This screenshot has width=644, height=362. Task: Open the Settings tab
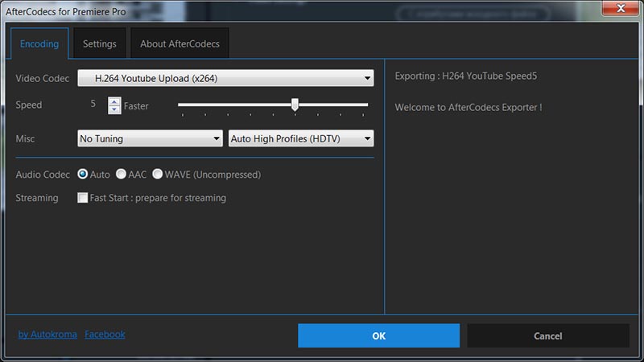pos(99,43)
